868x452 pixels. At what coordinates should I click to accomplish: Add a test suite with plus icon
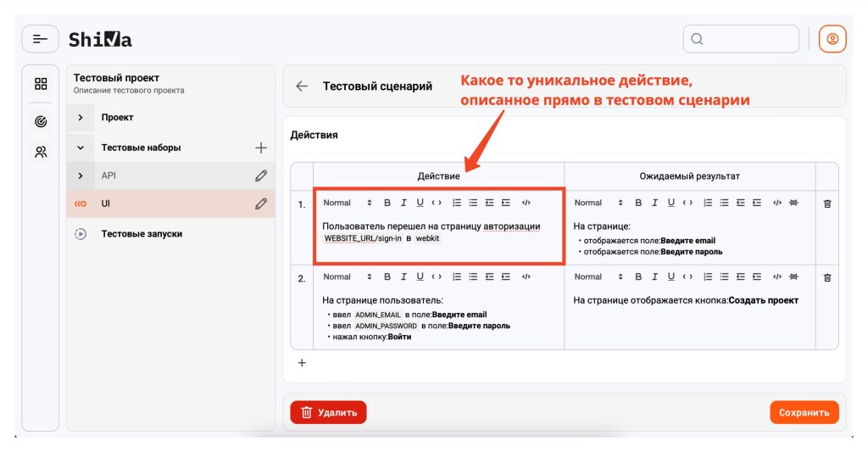(x=260, y=148)
